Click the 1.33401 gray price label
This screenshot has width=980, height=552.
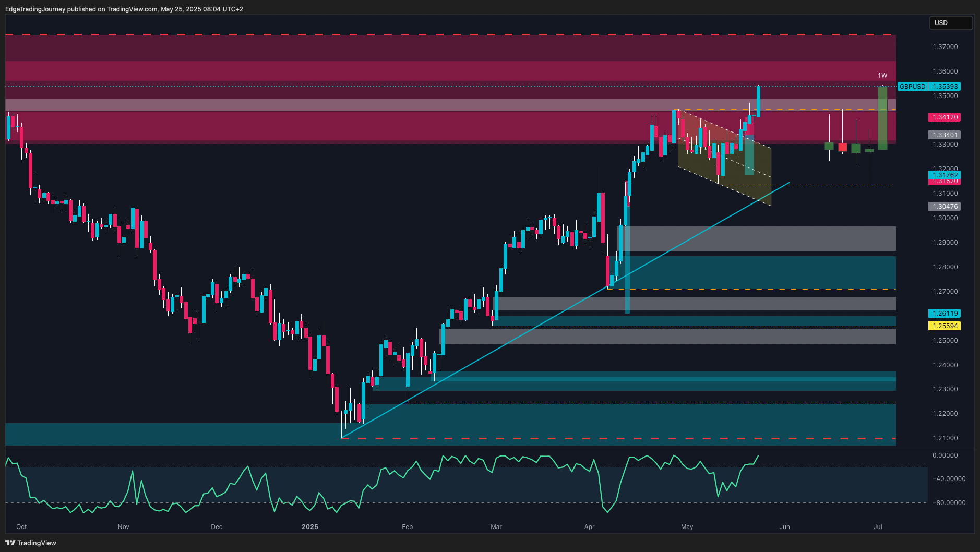945,135
